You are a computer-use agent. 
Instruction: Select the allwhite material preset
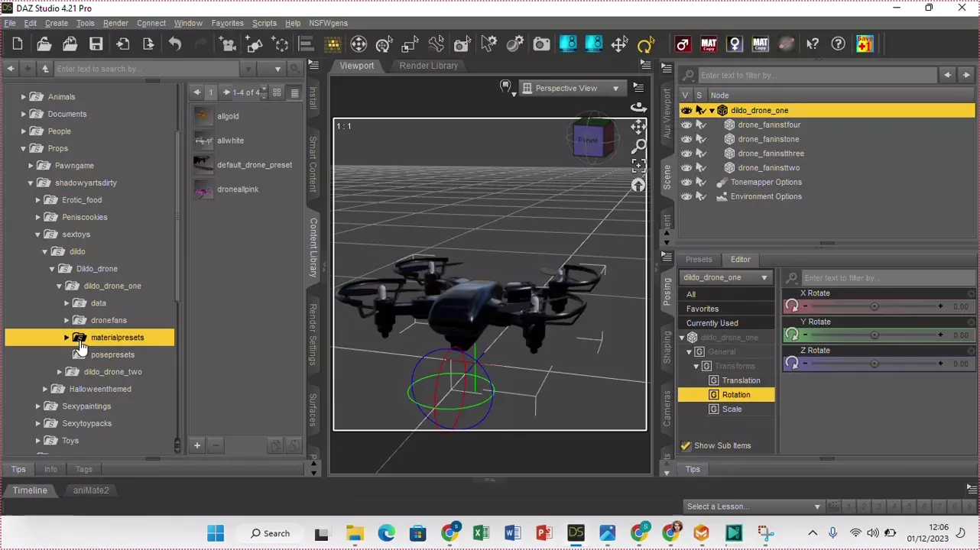[x=230, y=141]
